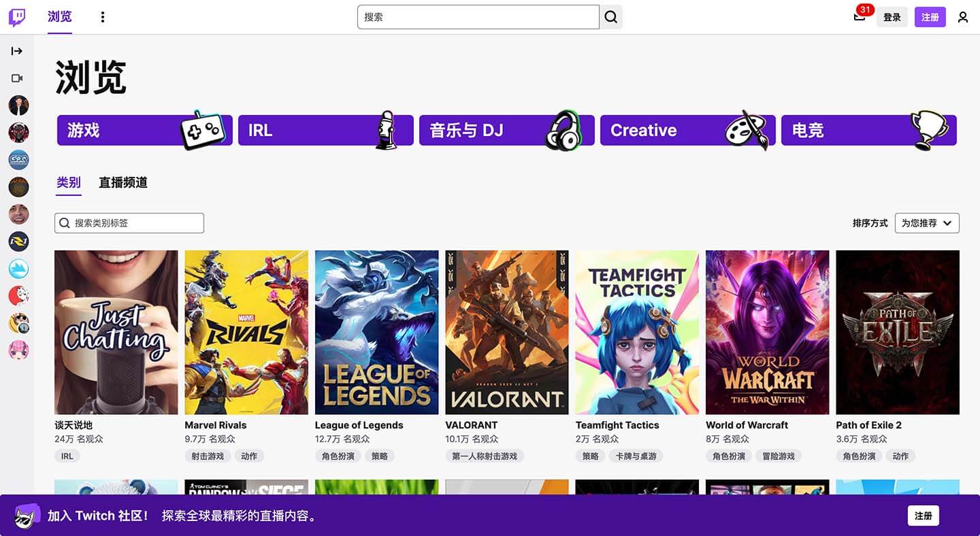
Task: Open the three-dot more options menu
Action: click(103, 17)
